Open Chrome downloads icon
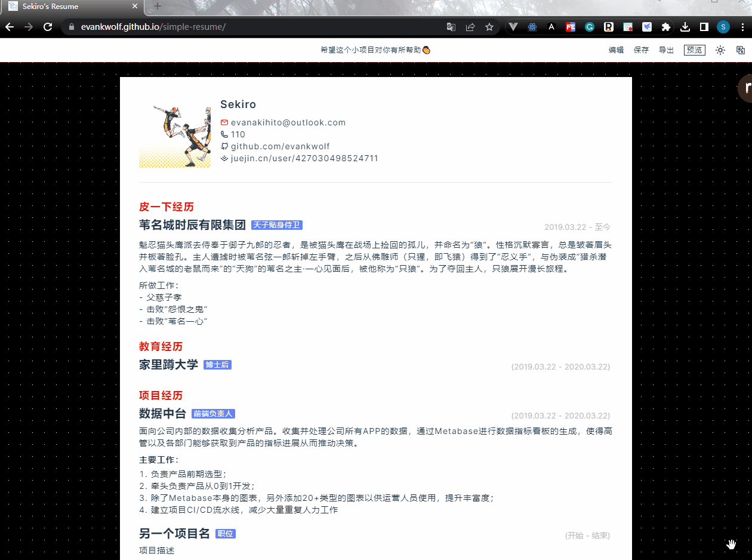Viewport: 752px width, 560px height. [x=685, y=27]
